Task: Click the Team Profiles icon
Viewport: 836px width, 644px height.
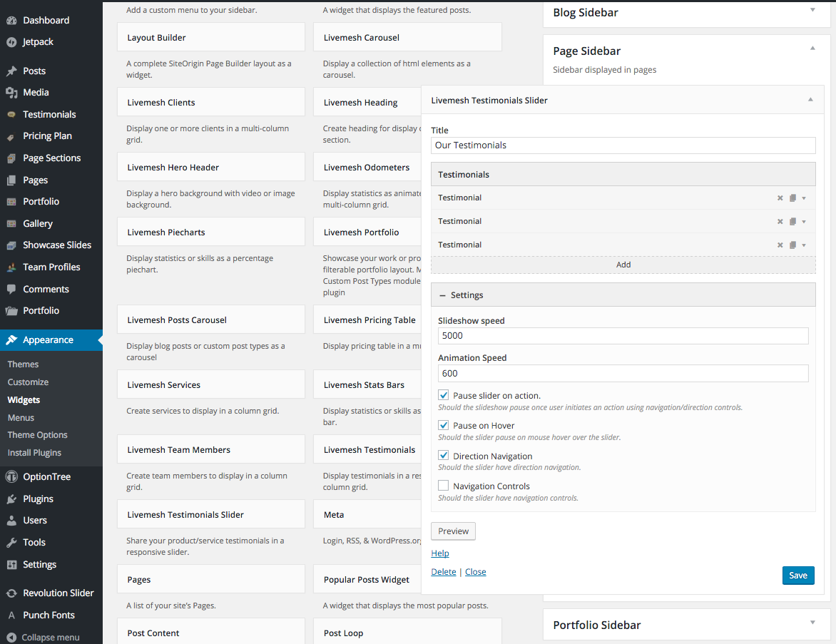Action: 11,267
